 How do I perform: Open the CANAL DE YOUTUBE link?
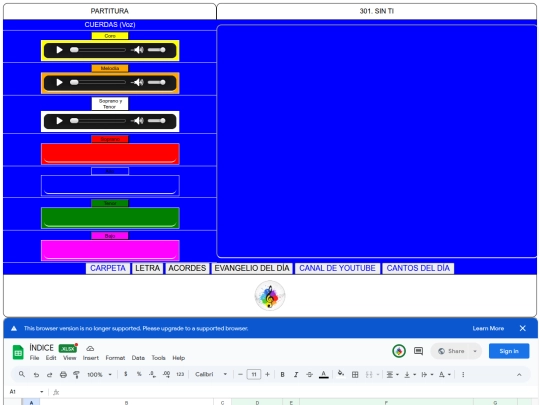[x=337, y=268]
